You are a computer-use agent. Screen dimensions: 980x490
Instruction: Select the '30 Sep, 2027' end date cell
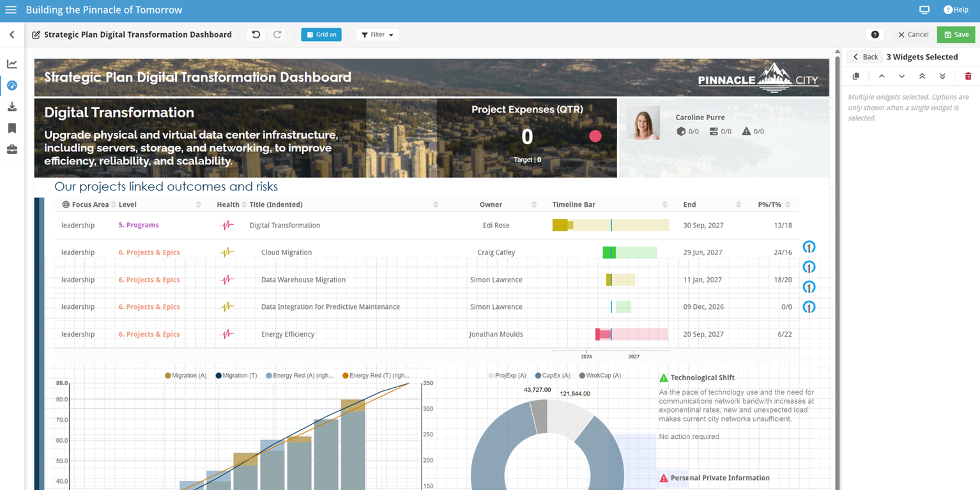(702, 226)
